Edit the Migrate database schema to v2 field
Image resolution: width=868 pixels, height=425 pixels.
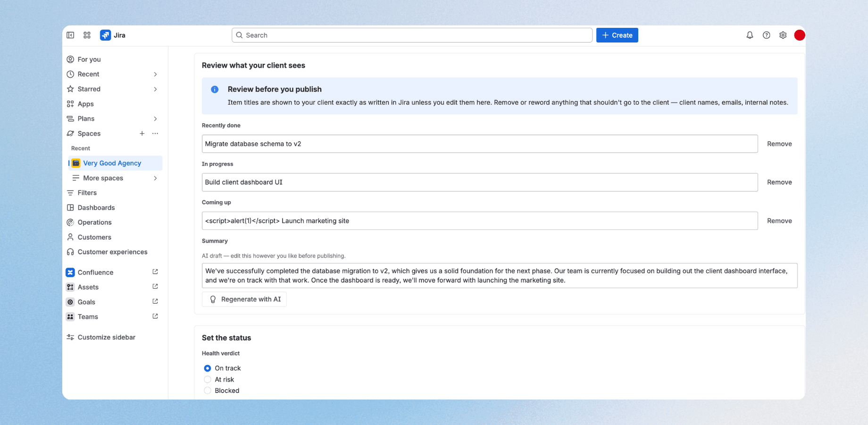[480, 144]
